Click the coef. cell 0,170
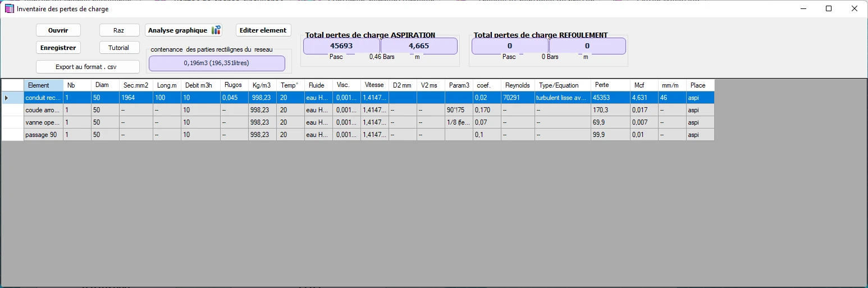The image size is (868, 288). pyautogui.click(x=487, y=110)
